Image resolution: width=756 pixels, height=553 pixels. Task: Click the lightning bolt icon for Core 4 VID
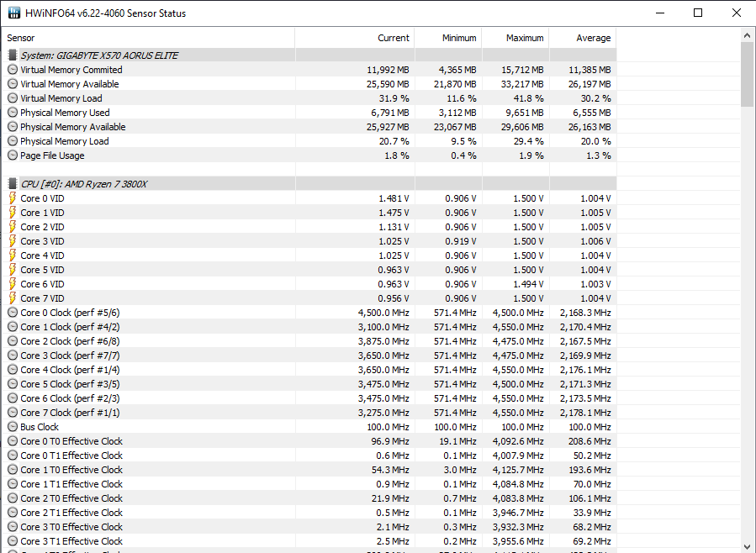(x=13, y=255)
